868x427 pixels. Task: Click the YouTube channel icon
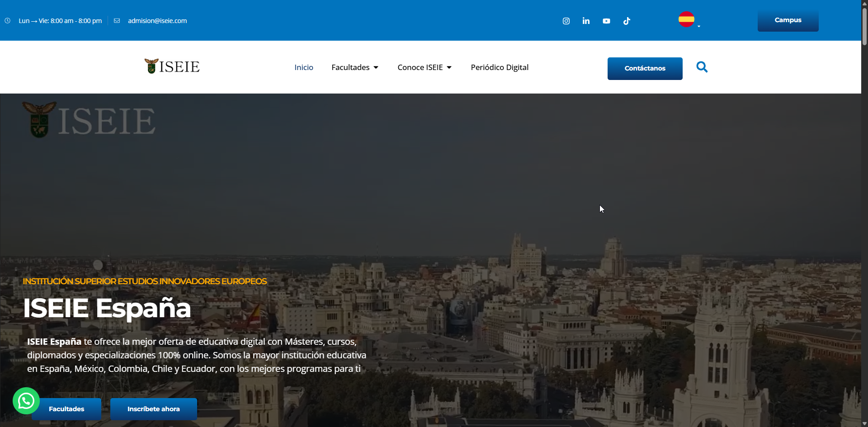click(x=606, y=21)
